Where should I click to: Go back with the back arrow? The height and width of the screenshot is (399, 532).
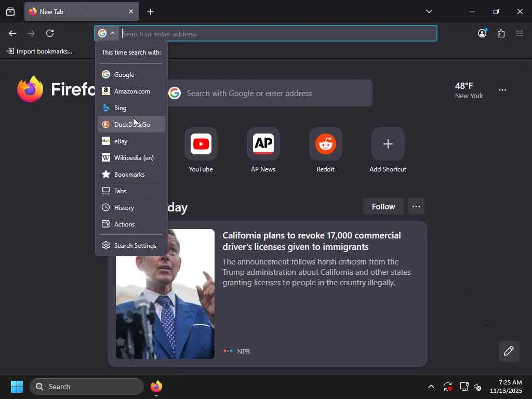(x=12, y=33)
